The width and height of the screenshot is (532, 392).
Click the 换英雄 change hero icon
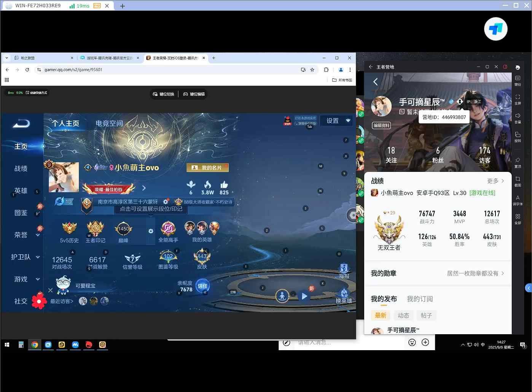(344, 294)
